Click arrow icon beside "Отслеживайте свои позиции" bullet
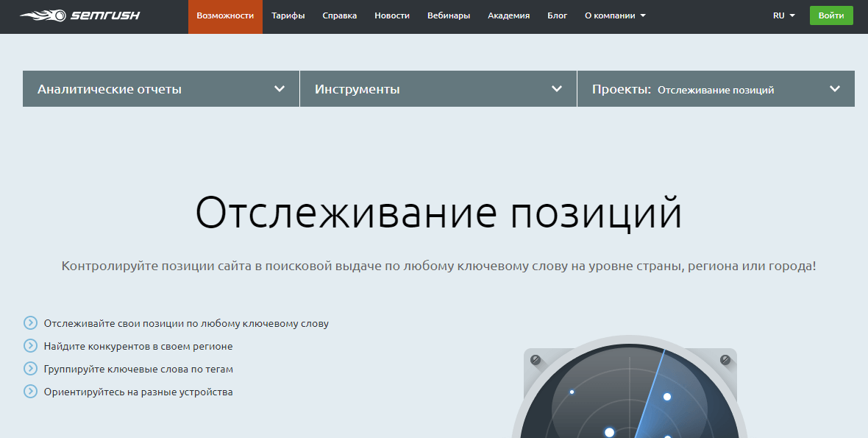868x438 pixels. (29, 323)
